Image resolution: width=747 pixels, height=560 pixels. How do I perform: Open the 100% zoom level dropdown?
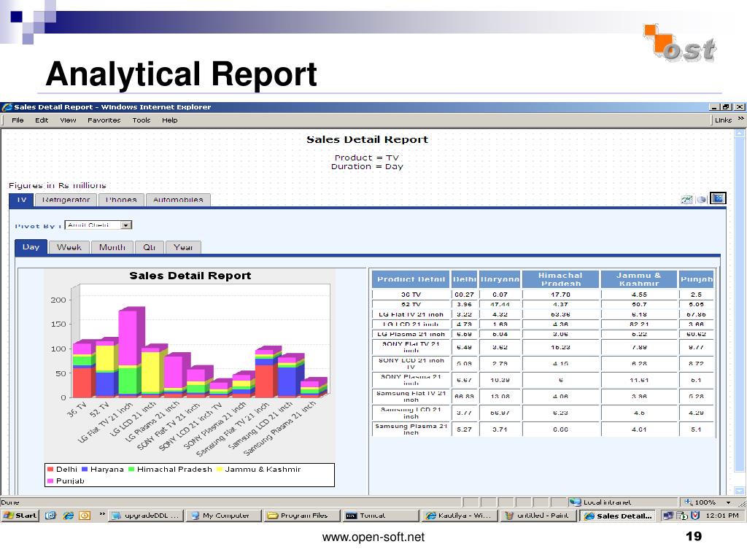click(729, 502)
